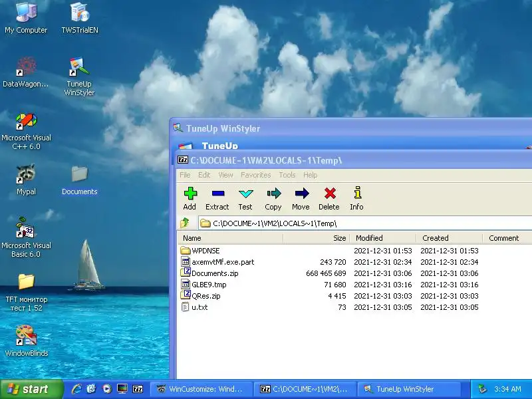Select QRes.zip archive

click(354, 296)
